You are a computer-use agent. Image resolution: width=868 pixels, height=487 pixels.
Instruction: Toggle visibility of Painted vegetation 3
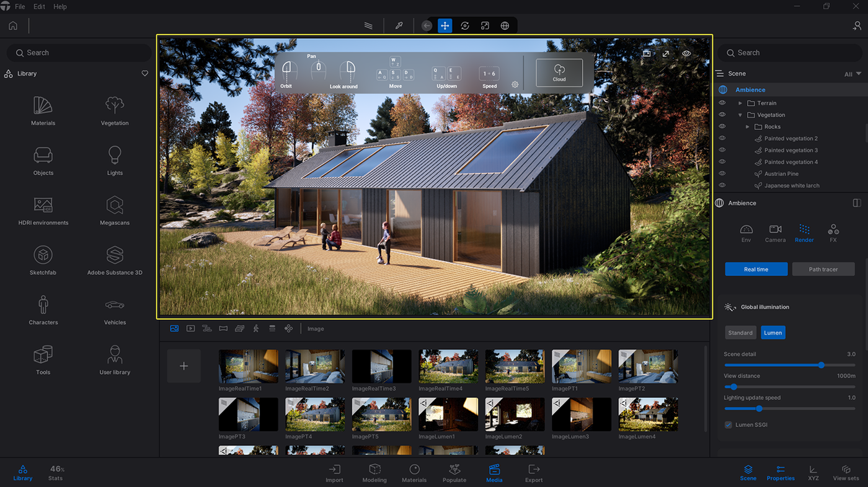[x=722, y=150]
